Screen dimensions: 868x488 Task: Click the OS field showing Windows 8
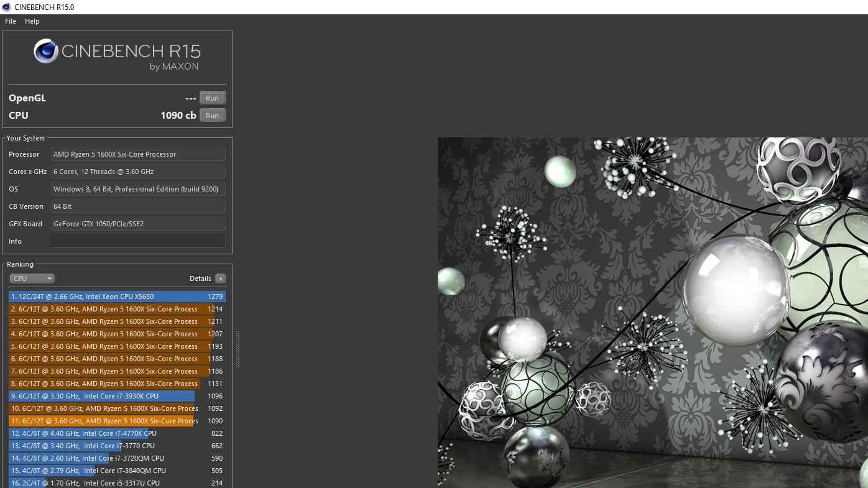coord(138,189)
